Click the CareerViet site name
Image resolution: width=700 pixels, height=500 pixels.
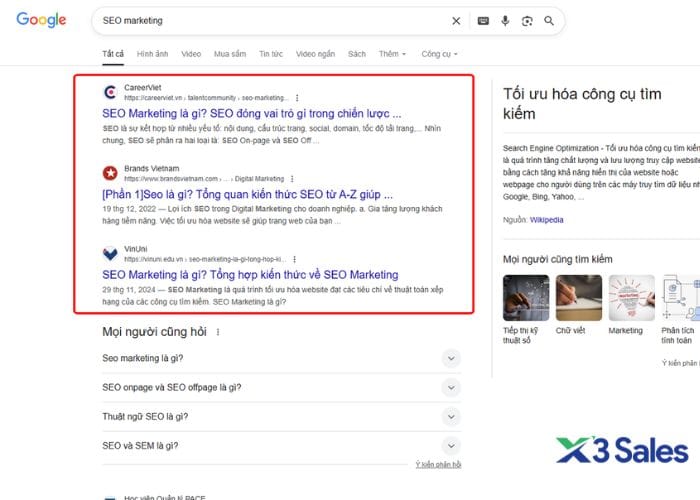click(143, 88)
